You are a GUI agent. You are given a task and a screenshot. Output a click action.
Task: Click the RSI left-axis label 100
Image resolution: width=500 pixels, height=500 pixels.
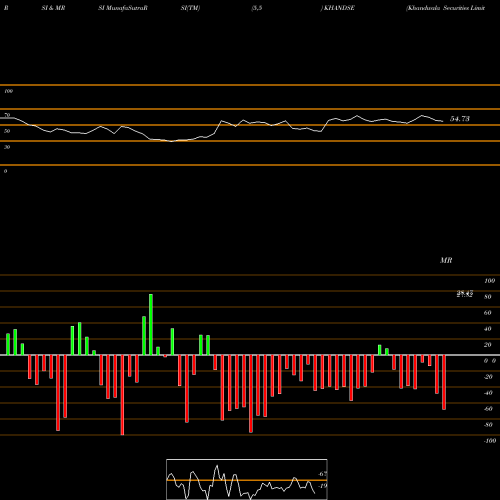(8, 91)
